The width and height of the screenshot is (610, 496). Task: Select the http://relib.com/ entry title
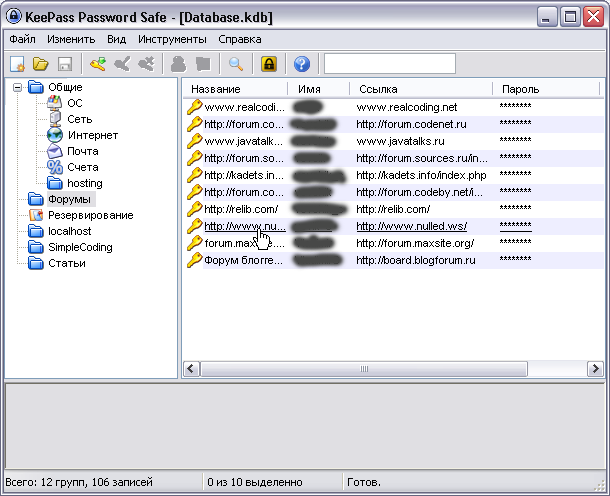[x=241, y=209]
